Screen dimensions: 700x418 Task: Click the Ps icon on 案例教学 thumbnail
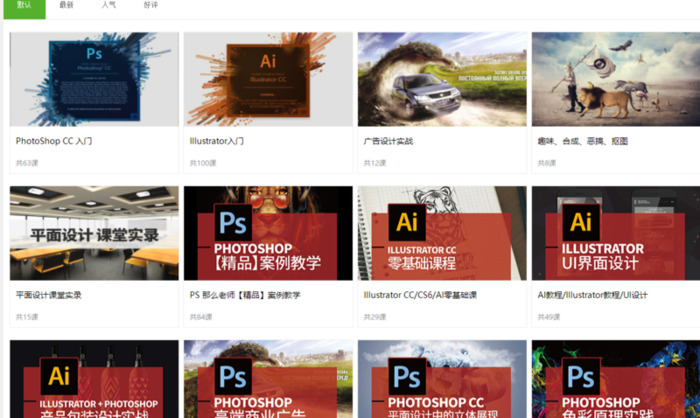tap(233, 223)
